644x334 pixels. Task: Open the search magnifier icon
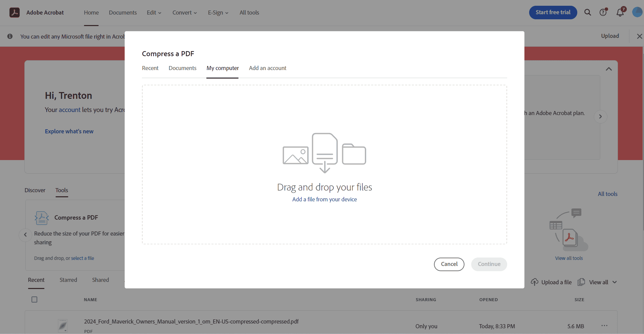(x=588, y=13)
